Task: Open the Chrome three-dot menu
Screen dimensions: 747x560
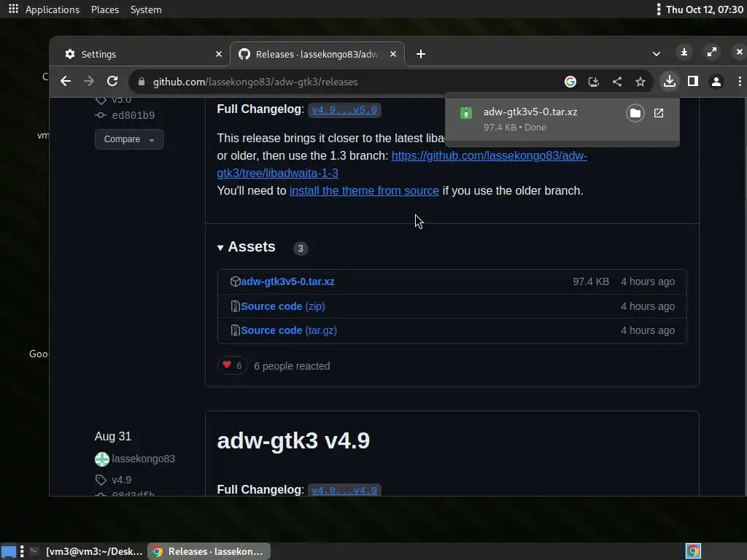Action: pyautogui.click(x=740, y=82)
